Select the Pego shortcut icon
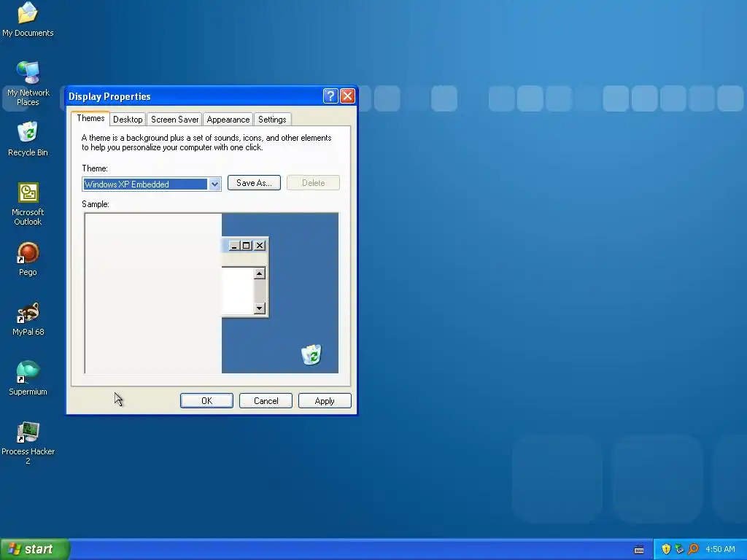The height and width of the screenshot is (560, 747). (x=28, y=259)
